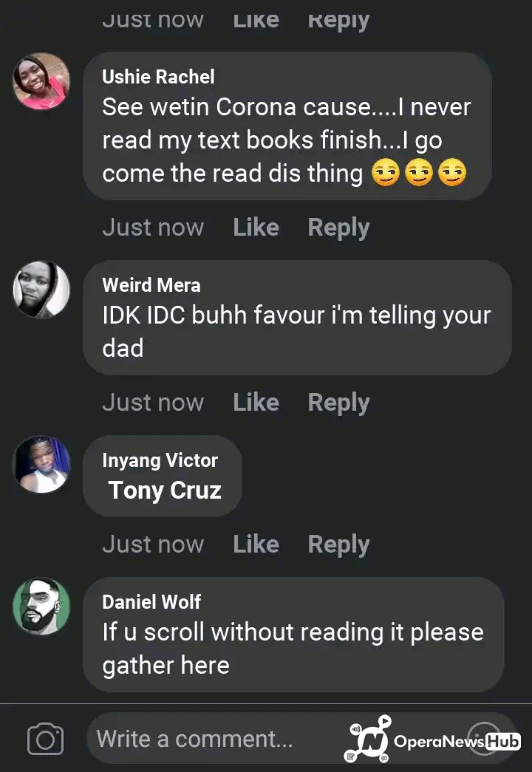The height and width of the screenshot is (772, 532).
Task: Click the Opera News Hub logo
Action: click(432, 739)
